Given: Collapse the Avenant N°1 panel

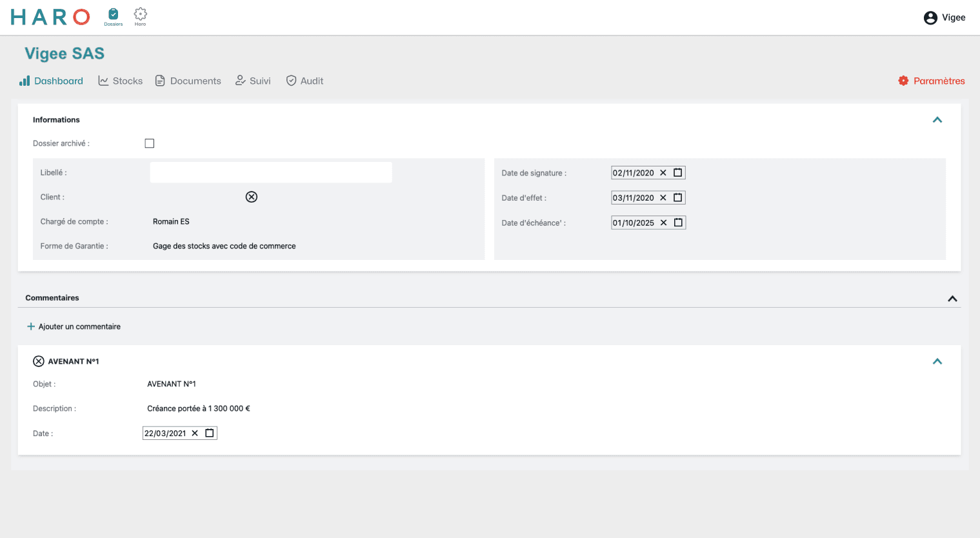Looking at the screenshot, I should click(937, 361).
